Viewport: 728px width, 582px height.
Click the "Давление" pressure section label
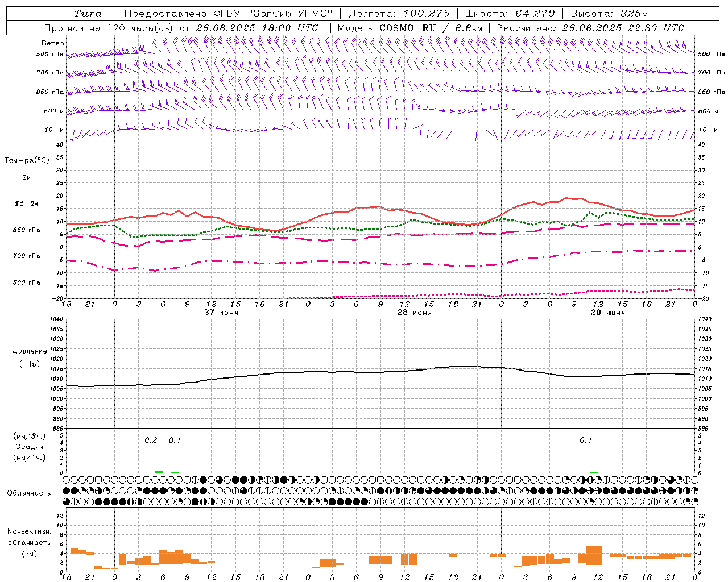(29, 351)
